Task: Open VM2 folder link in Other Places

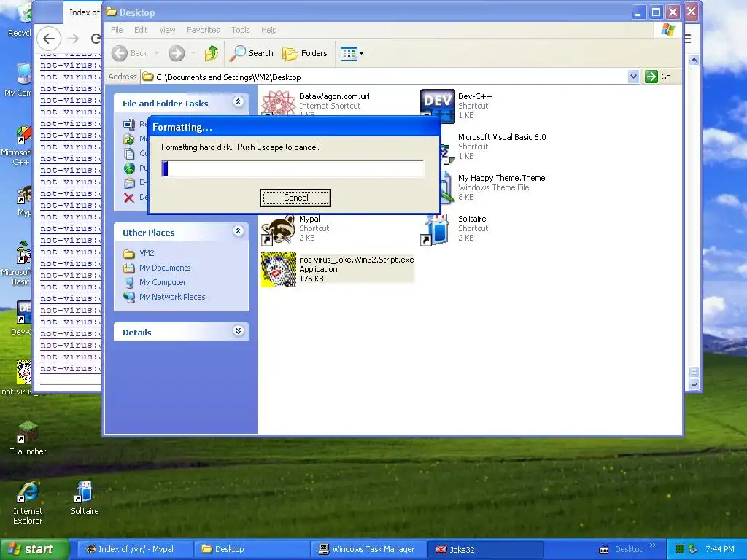Action: coord(146,253)
